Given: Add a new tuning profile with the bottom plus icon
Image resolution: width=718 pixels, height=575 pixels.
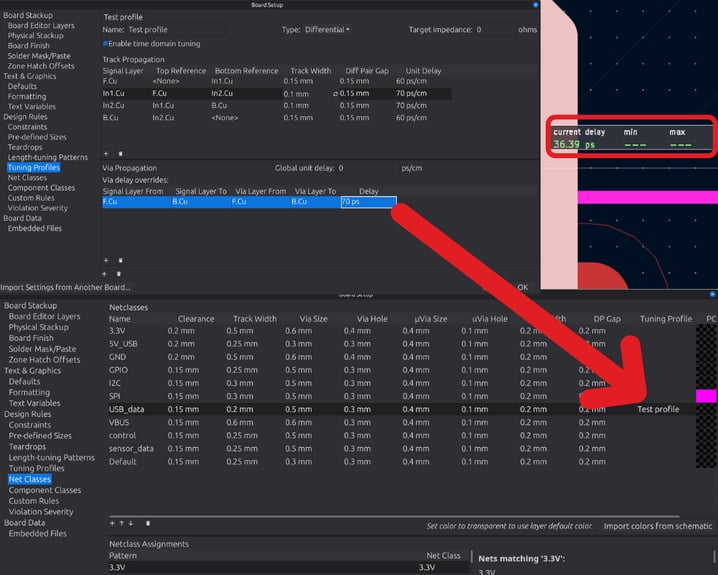Looking at the screenshot, I should click(104, 274).
